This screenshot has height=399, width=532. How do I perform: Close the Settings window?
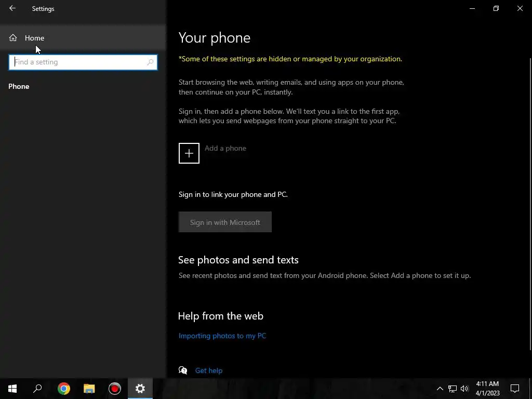(520, 8)
